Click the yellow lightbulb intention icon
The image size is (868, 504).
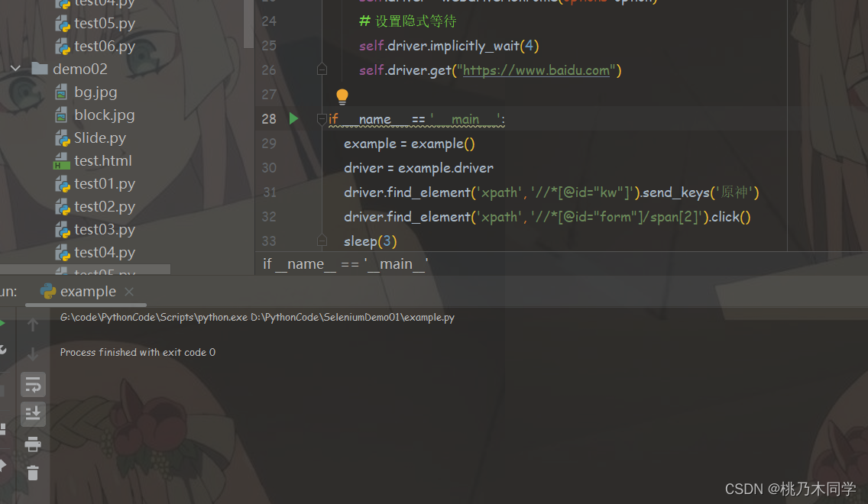click(x=342, y=97)
